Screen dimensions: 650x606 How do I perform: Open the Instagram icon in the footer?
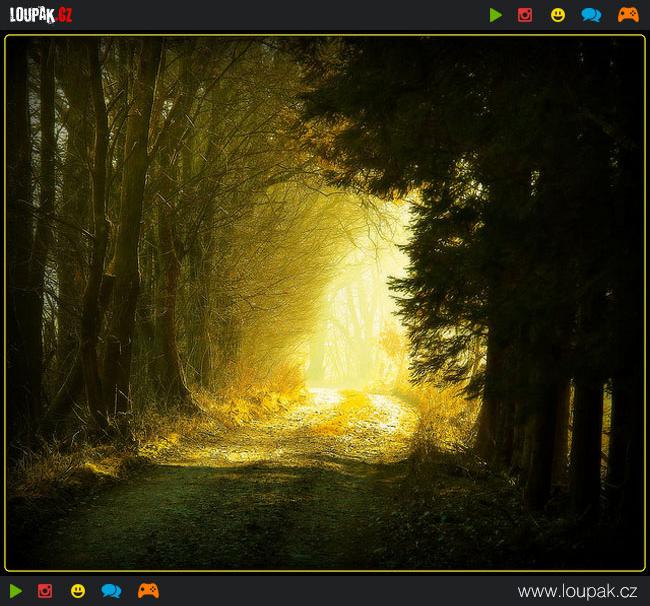click(x=45, y=591)
